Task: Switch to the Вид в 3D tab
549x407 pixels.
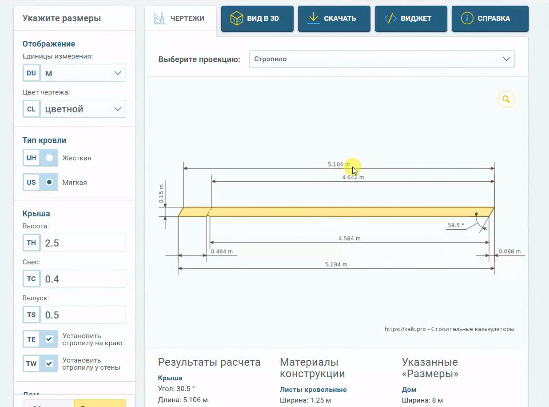Action: (x=257, y=19)
